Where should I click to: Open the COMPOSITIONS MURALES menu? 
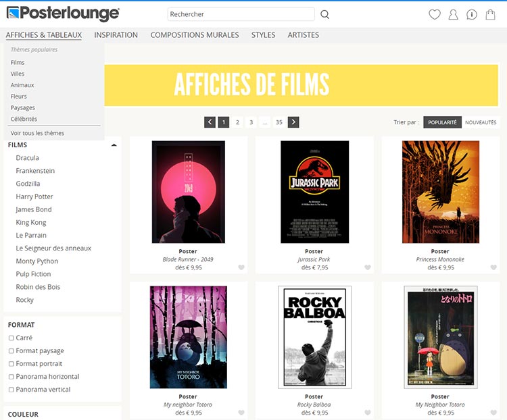pyautogui.click(x=195, y=35)
